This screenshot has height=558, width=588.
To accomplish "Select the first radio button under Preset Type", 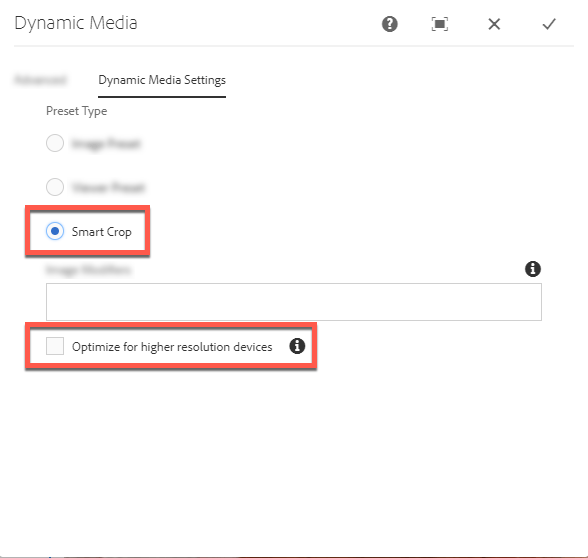I will point(55,143).
